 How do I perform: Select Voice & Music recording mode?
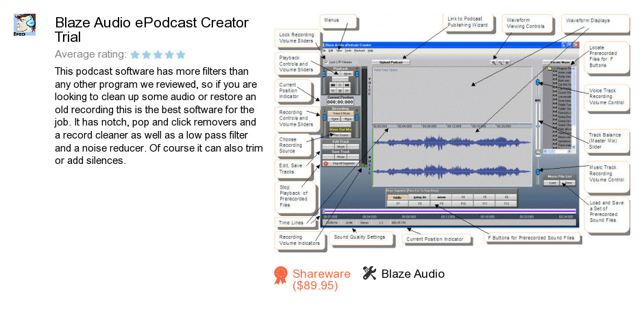pos(341,113)
